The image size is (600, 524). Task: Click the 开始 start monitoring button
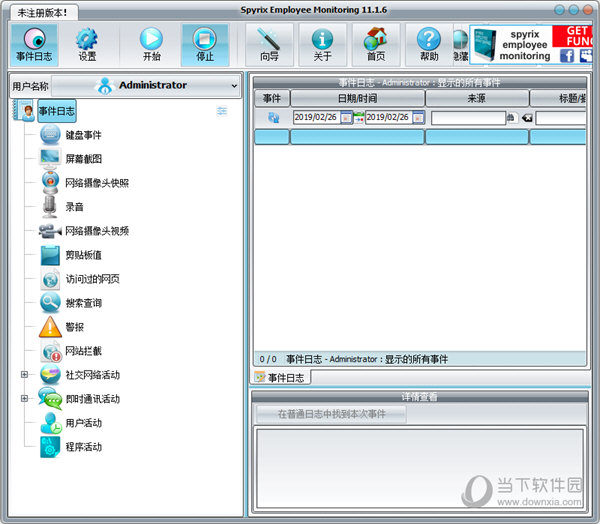click(151, 45)
